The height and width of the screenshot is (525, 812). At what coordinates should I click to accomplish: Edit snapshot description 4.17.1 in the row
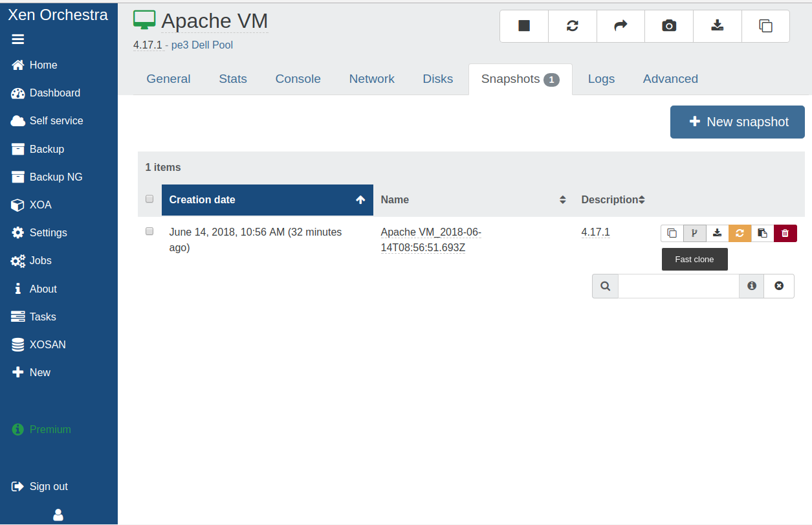pyautogui.click(x=595, y=232)
